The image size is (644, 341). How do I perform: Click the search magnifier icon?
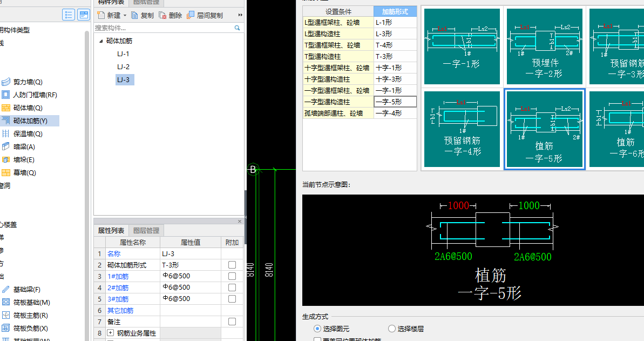(237, 28)
